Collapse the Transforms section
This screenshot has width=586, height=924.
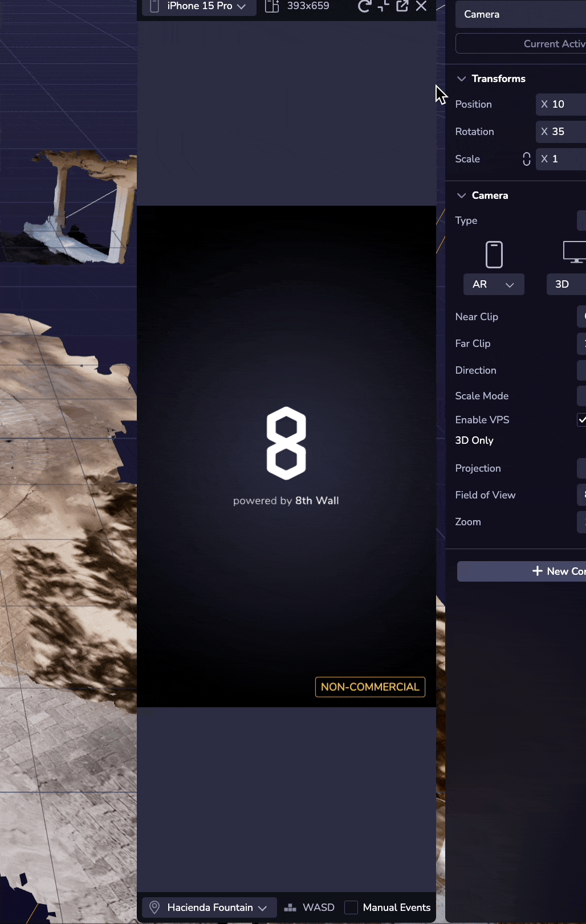(462, 79)
